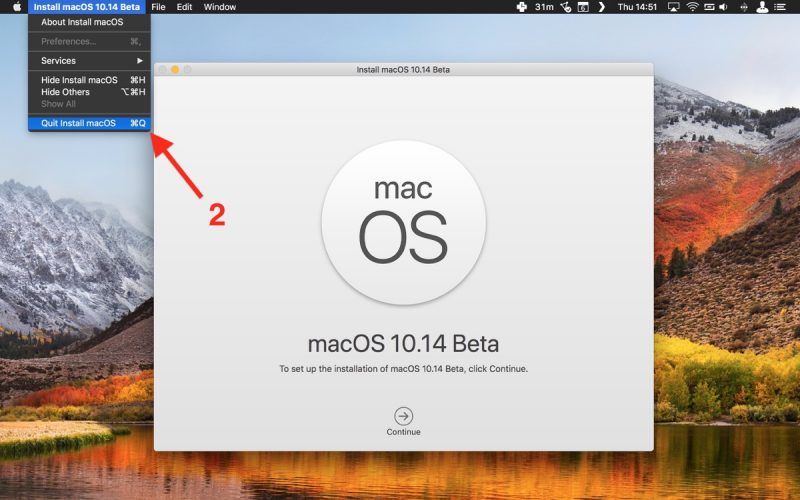This screenshot has height=500, width=800.
Task: Click the arrows icon beside volume
Action: 743,7
